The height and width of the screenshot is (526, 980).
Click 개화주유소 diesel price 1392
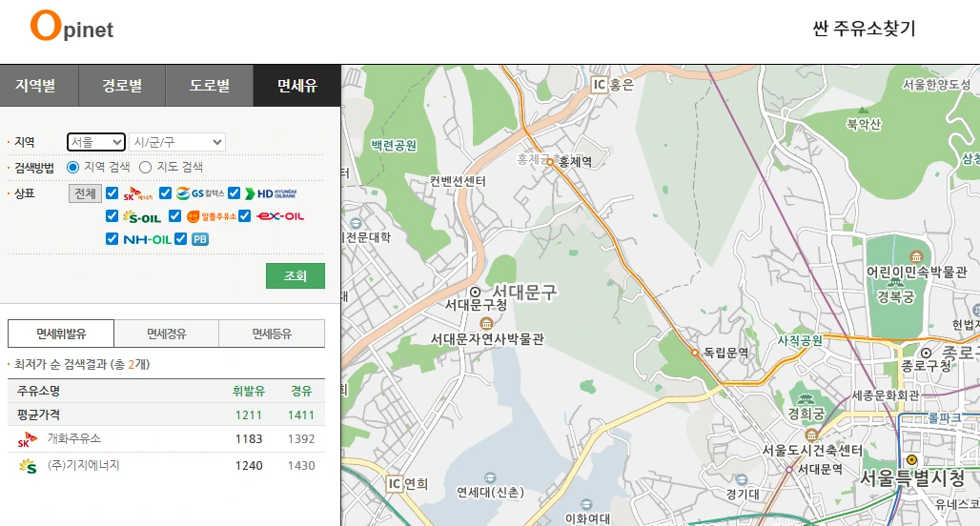click(x=301, y=439)
